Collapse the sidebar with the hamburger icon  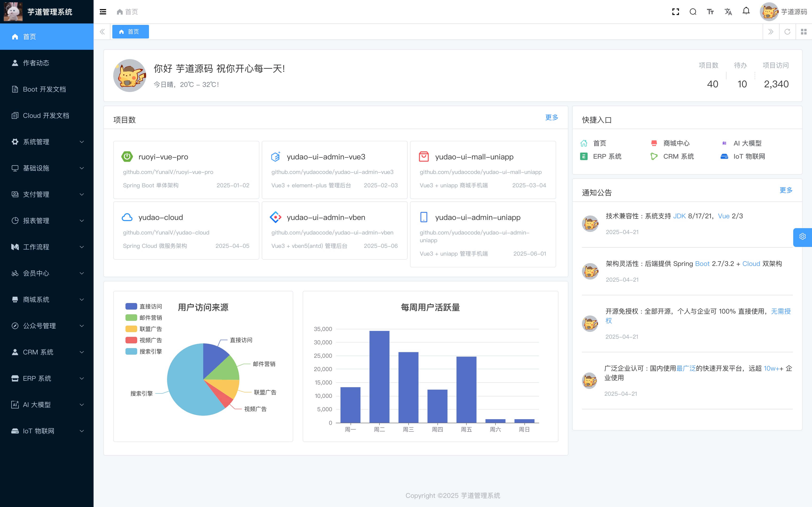click(103, 12)
